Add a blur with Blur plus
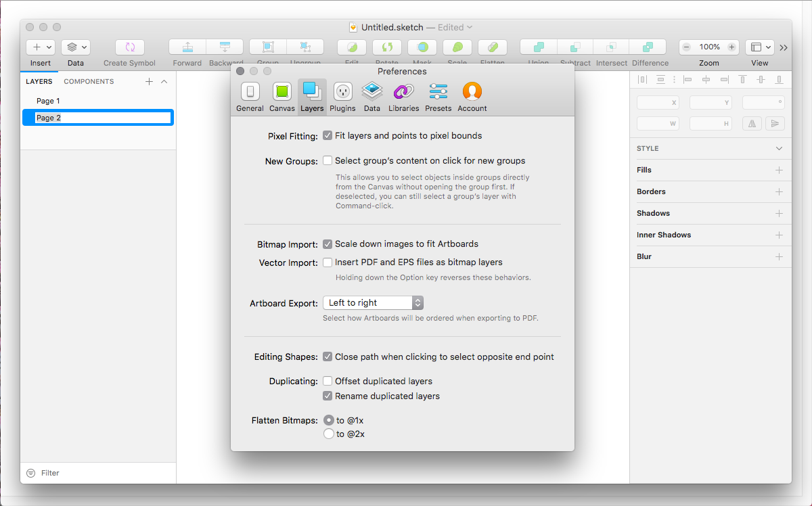 click(779, 256)
